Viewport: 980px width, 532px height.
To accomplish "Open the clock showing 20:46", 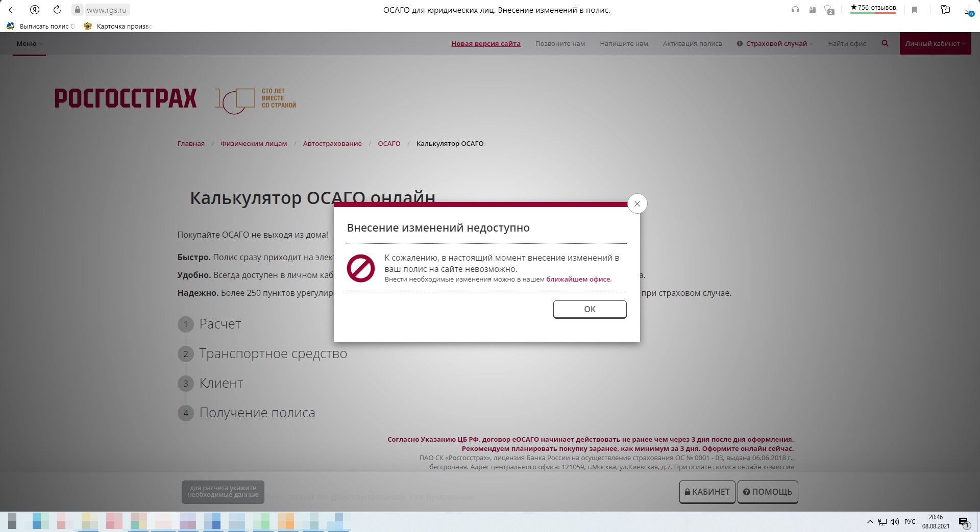I will point(936,521).
